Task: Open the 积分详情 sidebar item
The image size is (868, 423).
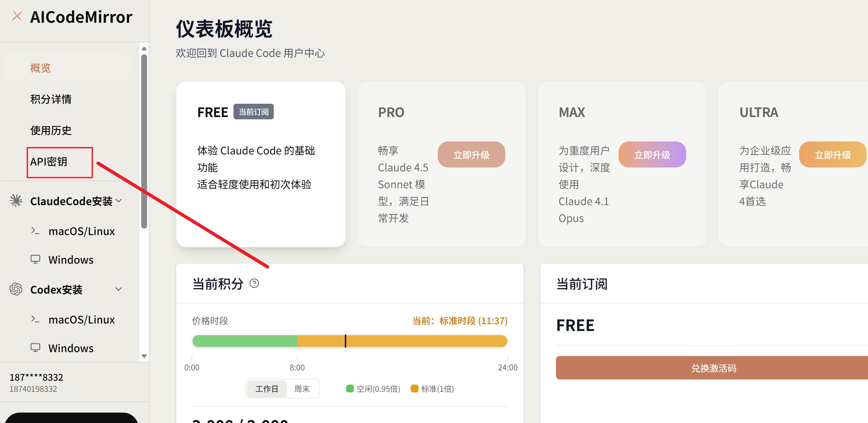Action: coord(51,99)
